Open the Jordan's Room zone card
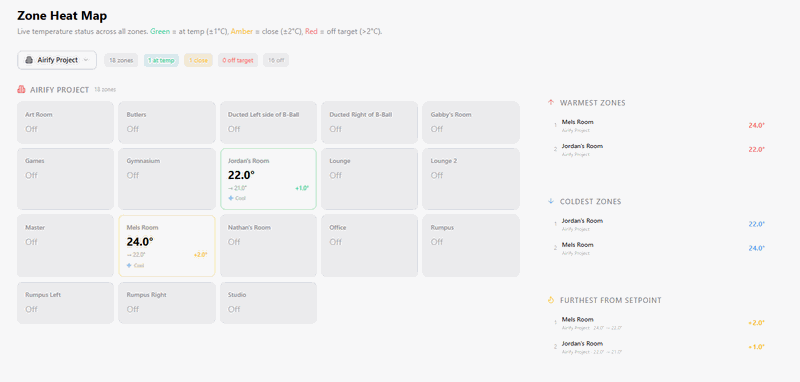The height and width of the screenshot is (382, 800). 268,179
